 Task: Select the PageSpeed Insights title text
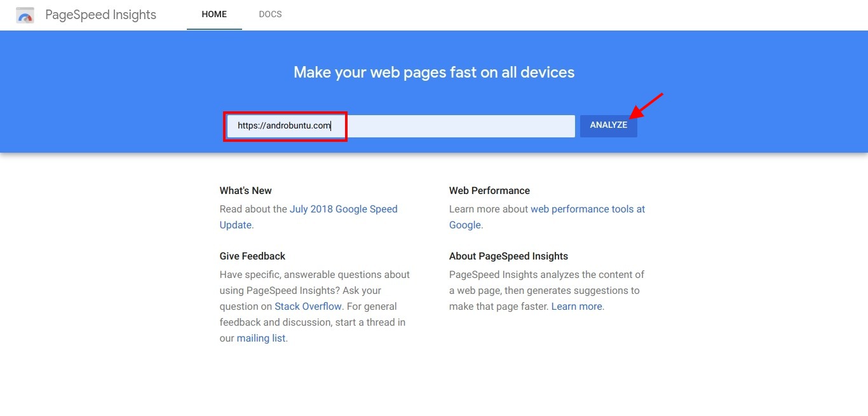[100, 15]
